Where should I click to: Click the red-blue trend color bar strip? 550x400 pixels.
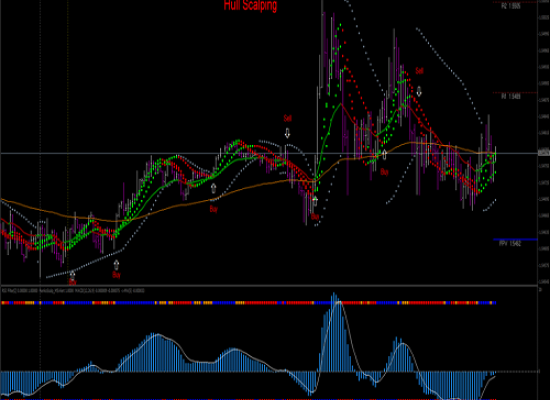tap(249, 302)
